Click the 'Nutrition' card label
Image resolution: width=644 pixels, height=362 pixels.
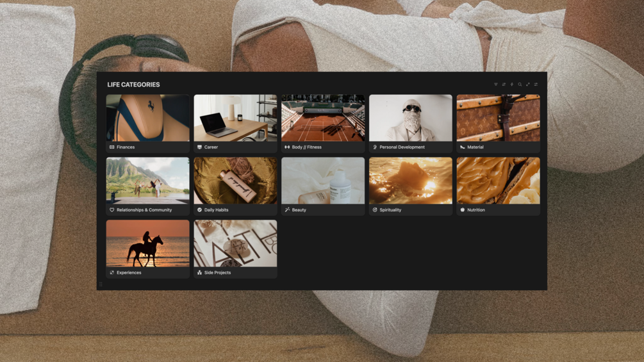tap(476, 210)
